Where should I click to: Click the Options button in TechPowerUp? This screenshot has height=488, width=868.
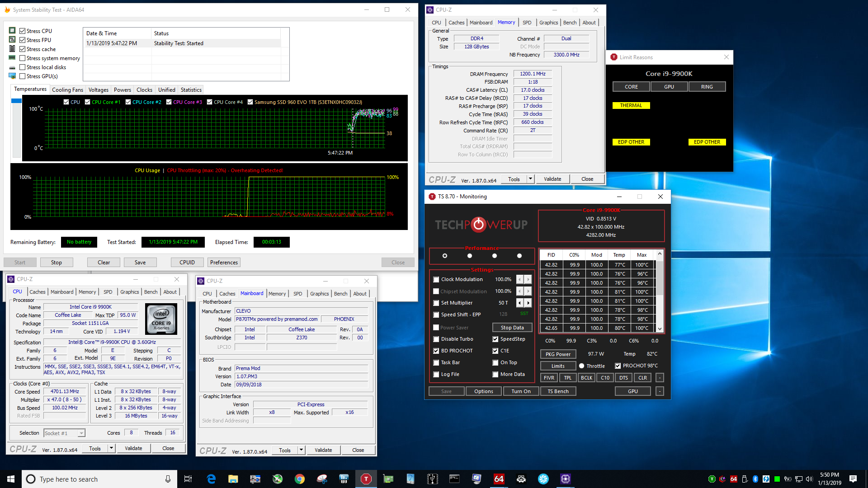(x=483, y=391)
